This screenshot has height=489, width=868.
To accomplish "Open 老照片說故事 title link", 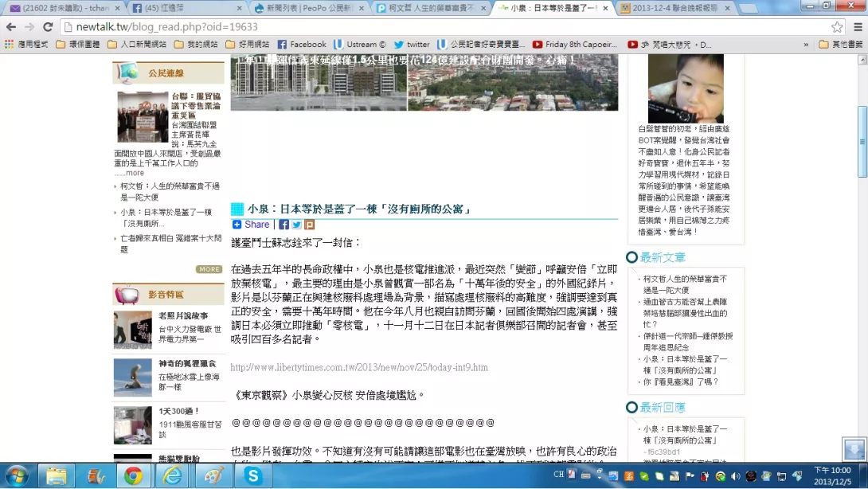I will point(183,315).
